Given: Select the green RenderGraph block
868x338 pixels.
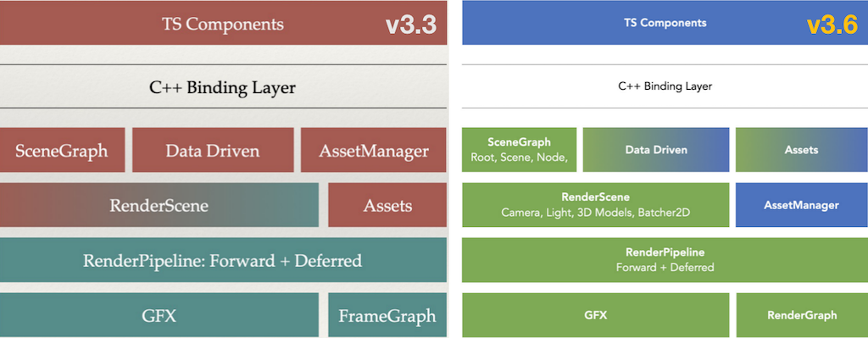Looking at the screenshot, I should coord(802,315).
